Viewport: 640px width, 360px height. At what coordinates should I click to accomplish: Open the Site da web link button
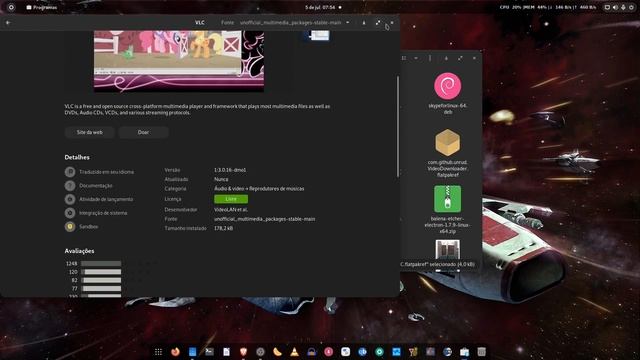pos(90,132)
